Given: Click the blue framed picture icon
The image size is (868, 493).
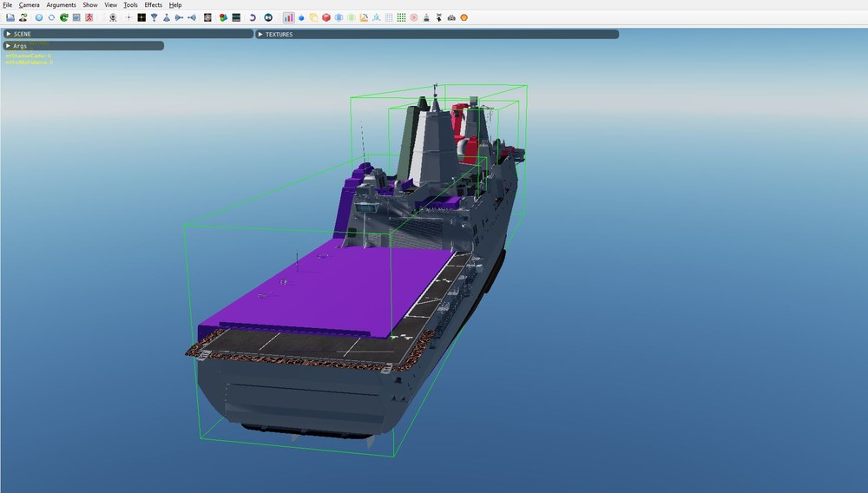Looking at the screenshot, I should pos(76,17).
